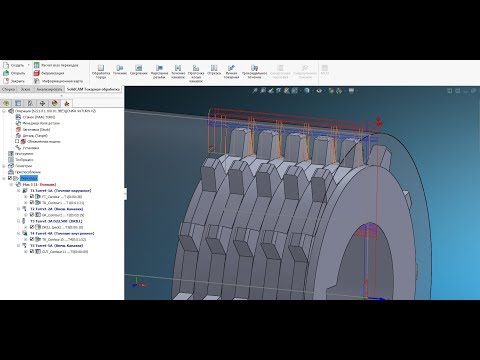Run Расчет всех переходов calculation
The height and width of the screenshot is (360, 480).
click(x=56, y=65)
